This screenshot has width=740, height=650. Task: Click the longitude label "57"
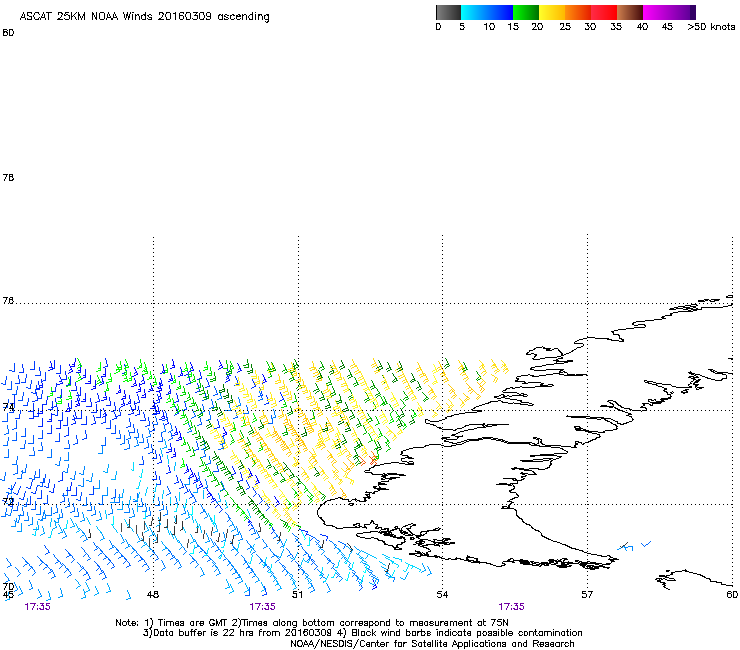point(587,594)
